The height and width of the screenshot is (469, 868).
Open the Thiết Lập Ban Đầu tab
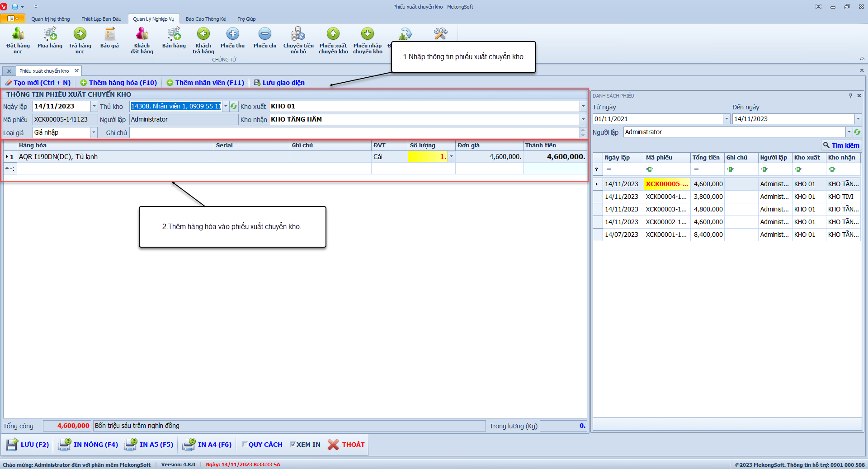101,19
